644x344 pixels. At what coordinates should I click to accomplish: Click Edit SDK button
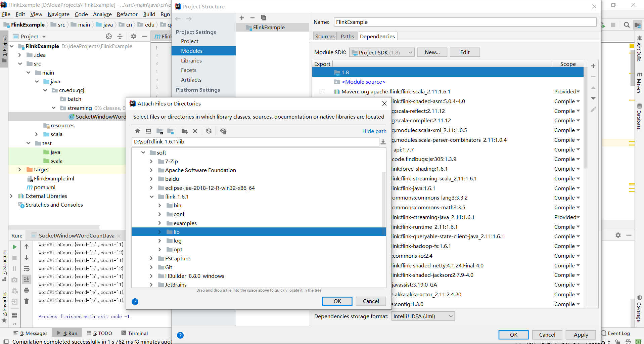(465, 52)
